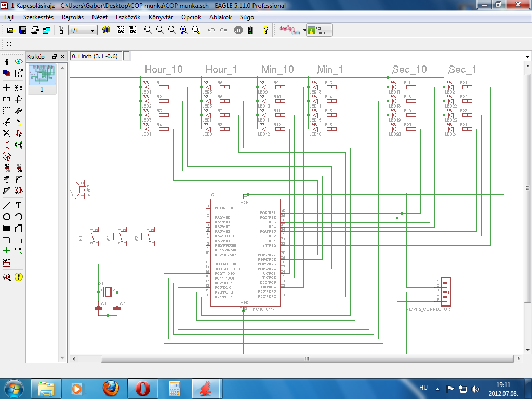Select the Smash tool

tap(6, 179)
